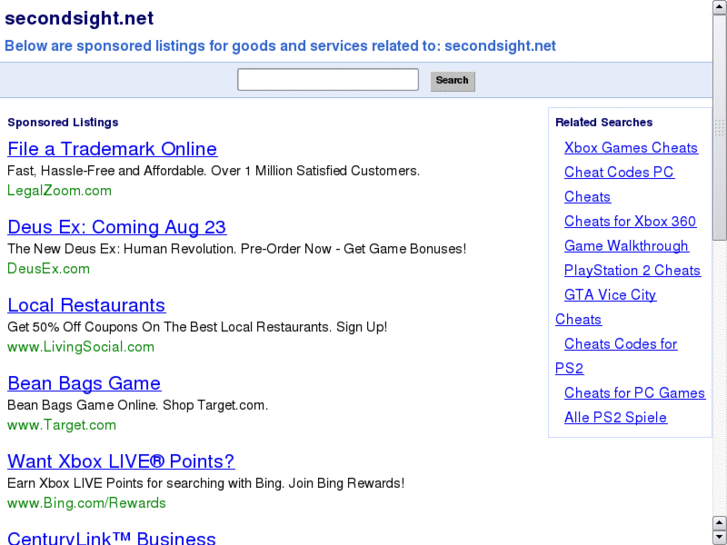Image resolution: width=727 pixels, height=545 pixels.
Task: Select Xbox Games Cheats related search
Action: pos(631,148)
